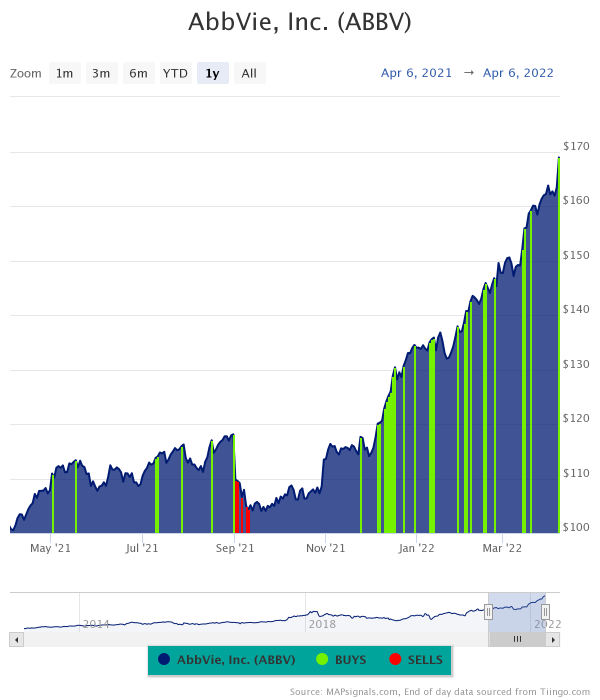Click the Nov '21 axis label

pyautogui.click(x=325, y=548)
